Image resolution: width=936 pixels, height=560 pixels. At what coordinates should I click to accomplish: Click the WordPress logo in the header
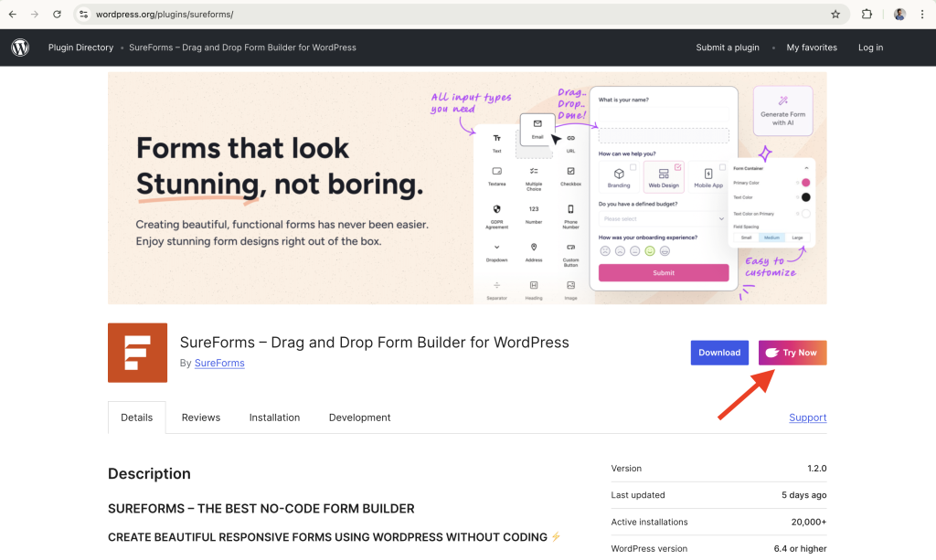tap(20, 48)
